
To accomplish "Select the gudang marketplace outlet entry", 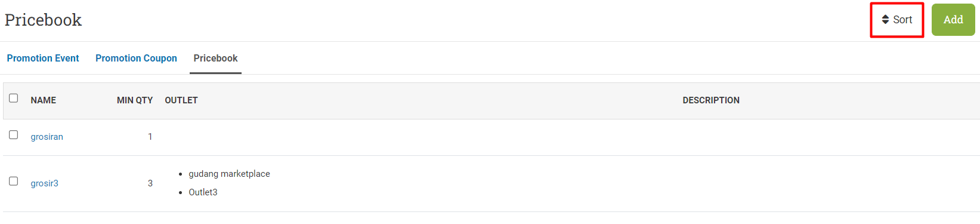I will tap(230, 174).
